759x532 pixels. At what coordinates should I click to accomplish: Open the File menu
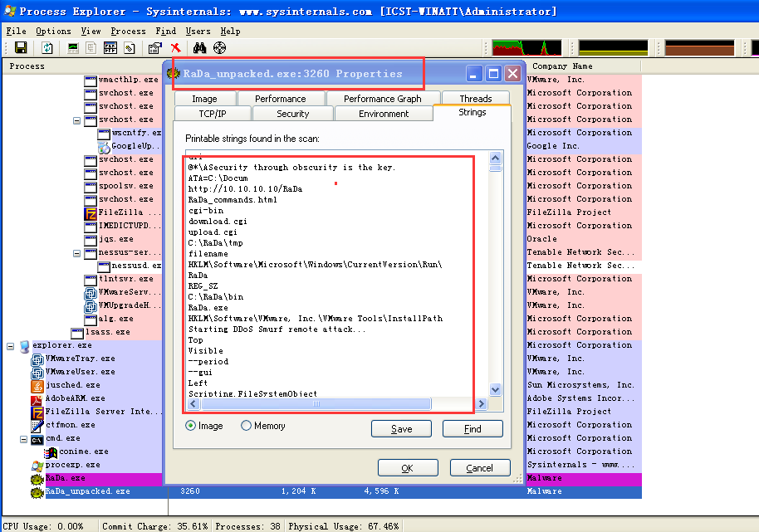pyautogui.click(x=16, y=31)
